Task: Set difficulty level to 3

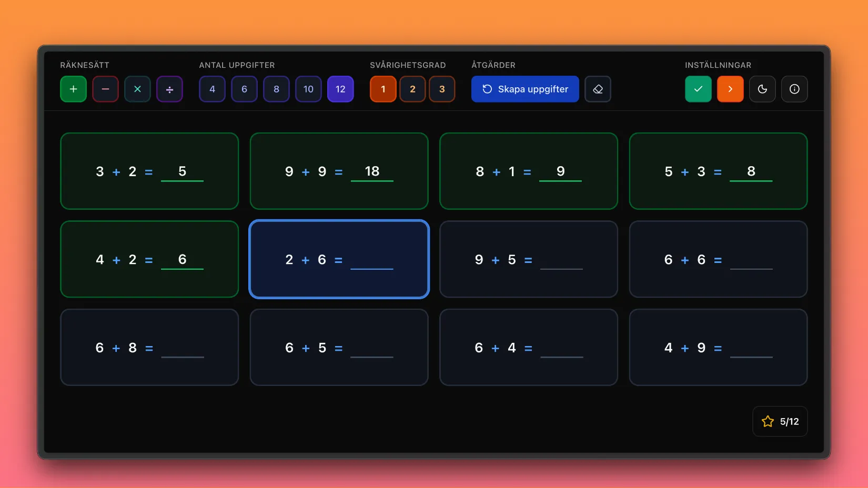Action: pyautogui.click(x=442, y=89)
